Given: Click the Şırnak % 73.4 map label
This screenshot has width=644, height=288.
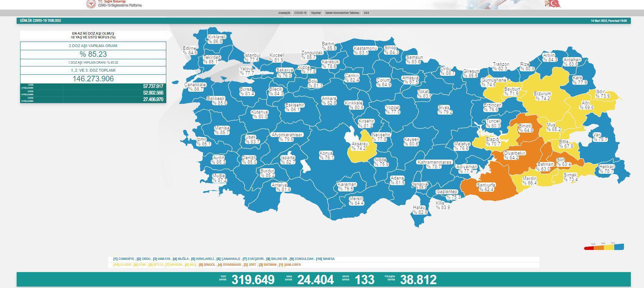Looking at the screenshot, I should point(570,178).
